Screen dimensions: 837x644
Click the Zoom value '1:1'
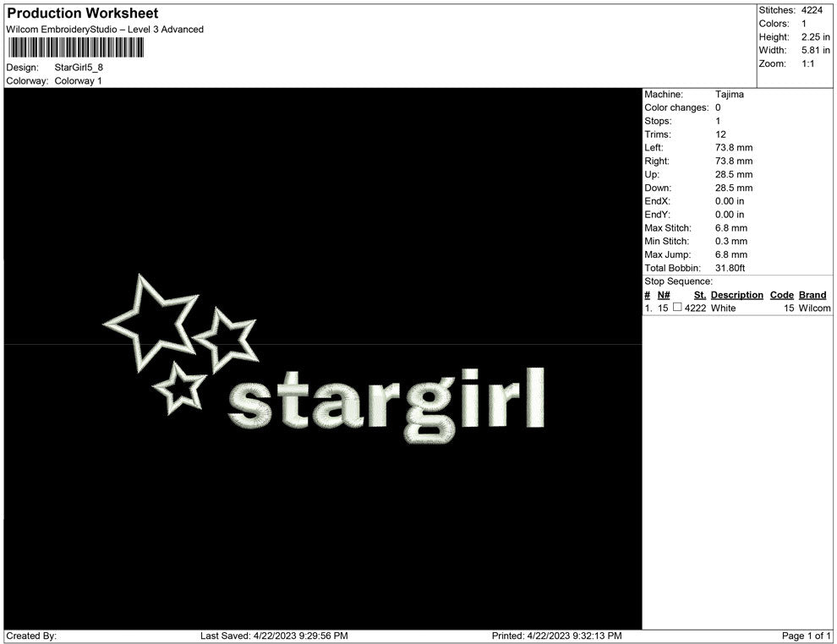pyautogui.click(x=808, y=63)
